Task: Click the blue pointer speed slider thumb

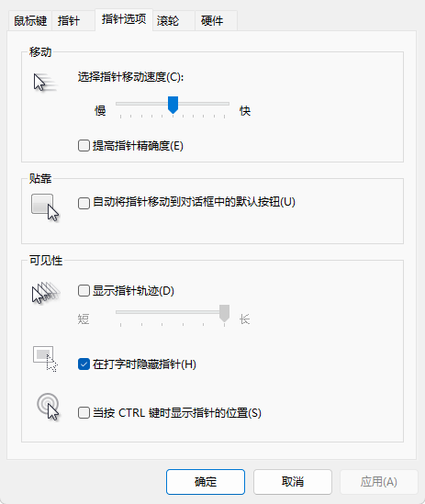Action: [x=173, y=105]
